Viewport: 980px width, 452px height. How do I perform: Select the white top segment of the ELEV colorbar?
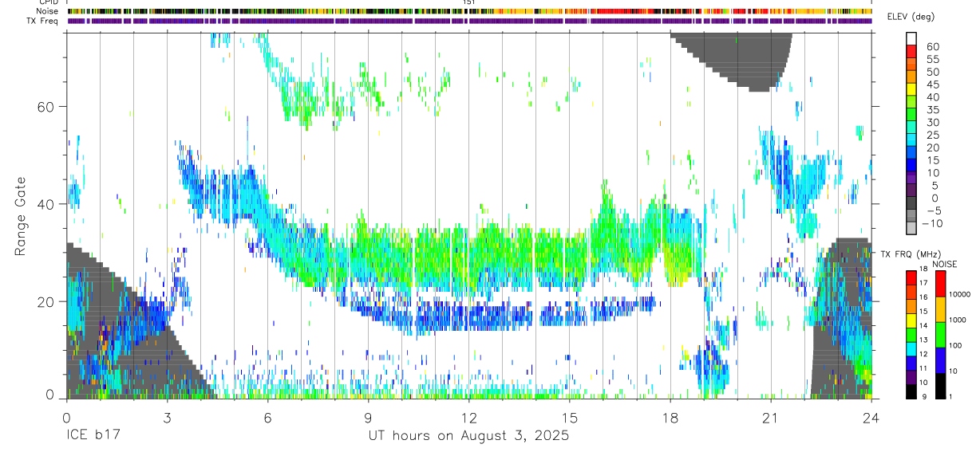coord(911,38)
